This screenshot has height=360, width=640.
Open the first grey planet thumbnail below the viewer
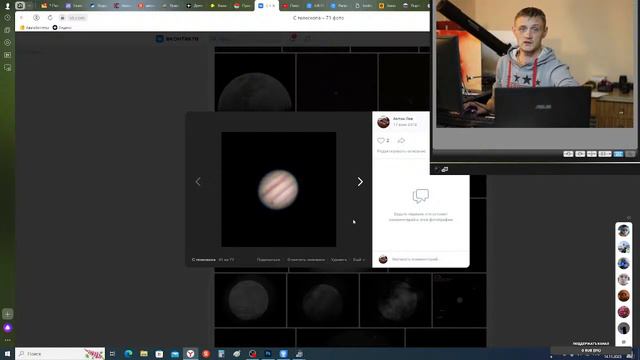coord(250,300)
